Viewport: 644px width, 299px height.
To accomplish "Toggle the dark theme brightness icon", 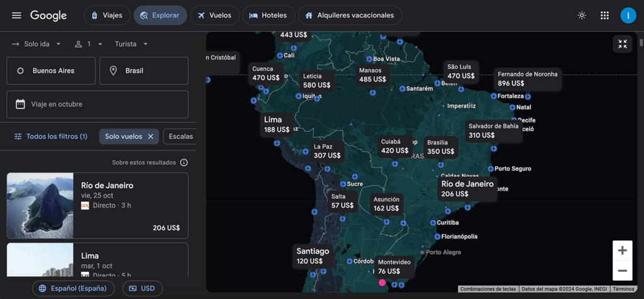I will (x=582, y=15).
